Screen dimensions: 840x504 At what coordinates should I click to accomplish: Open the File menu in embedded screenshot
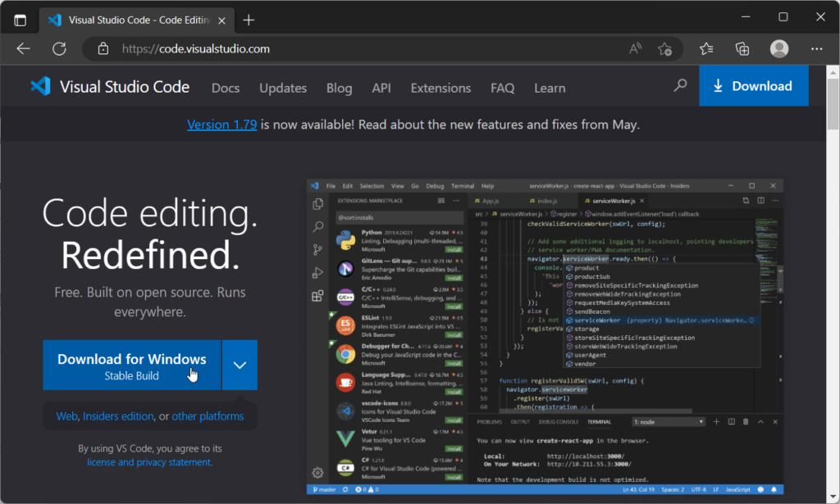pos(331,186)
